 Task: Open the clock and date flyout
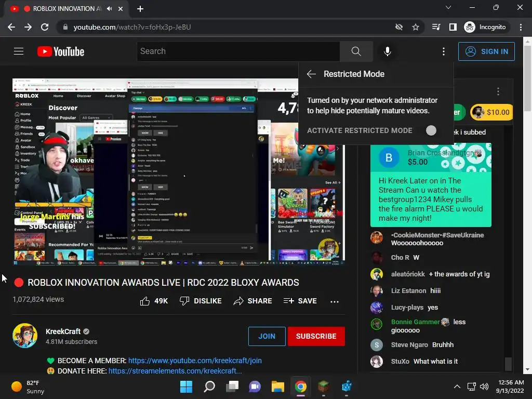(x=510, y=387)
